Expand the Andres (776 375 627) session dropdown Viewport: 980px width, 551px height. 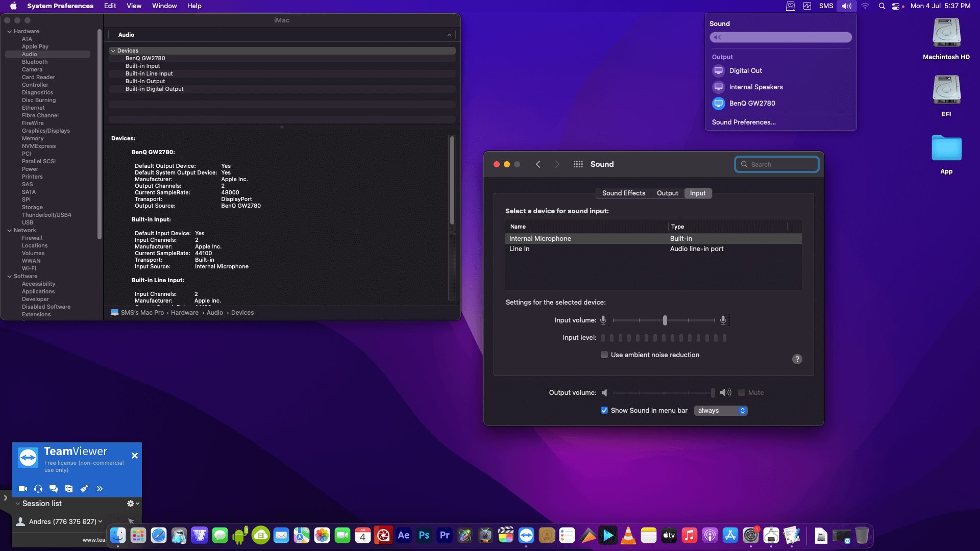point(100,521)
